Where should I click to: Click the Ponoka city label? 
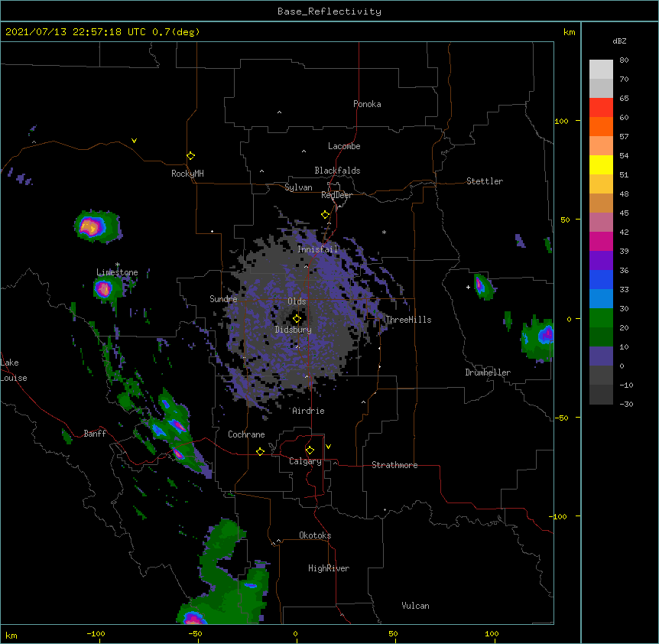(367, 104)
